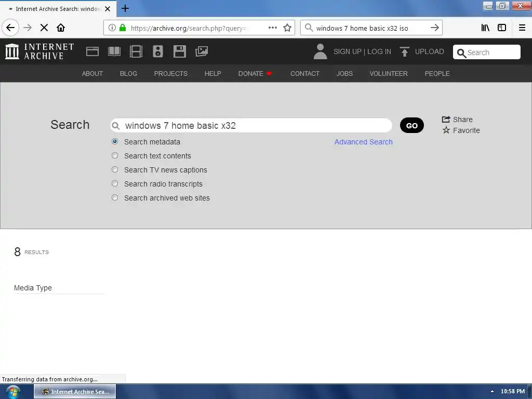Open the Firefox home page icon
The width and height of the screenshot is (532, 399).
tap(61, 28)
